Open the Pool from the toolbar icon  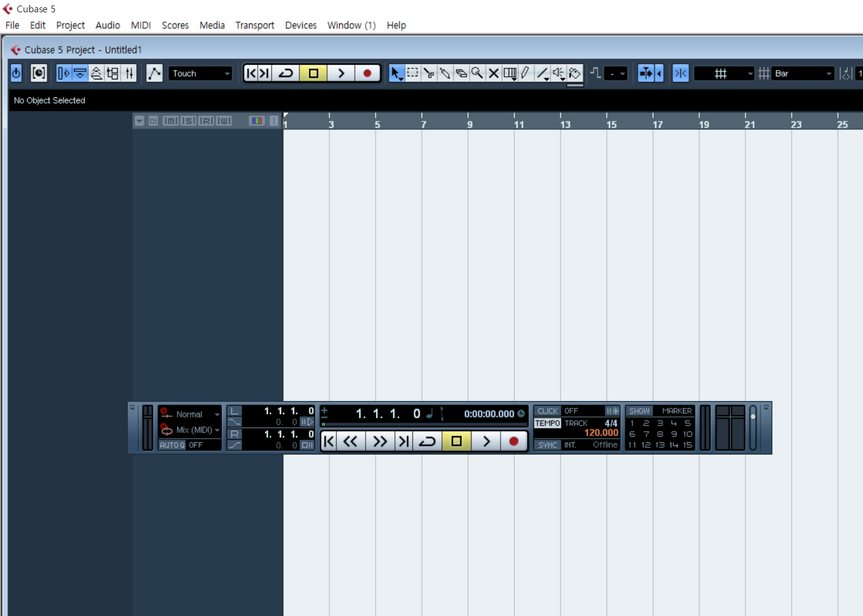(x=113, y=73)
